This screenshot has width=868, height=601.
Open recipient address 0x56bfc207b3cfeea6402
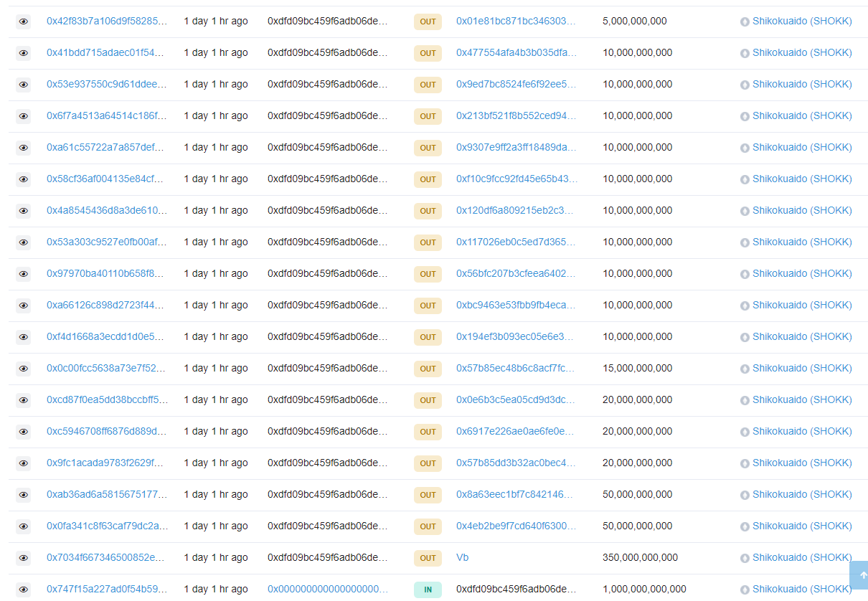pyautogui.click(x=516, y=274)
